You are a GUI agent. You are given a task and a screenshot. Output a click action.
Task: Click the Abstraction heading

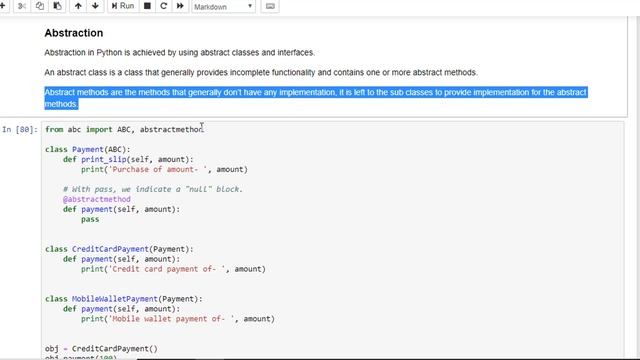73,33
